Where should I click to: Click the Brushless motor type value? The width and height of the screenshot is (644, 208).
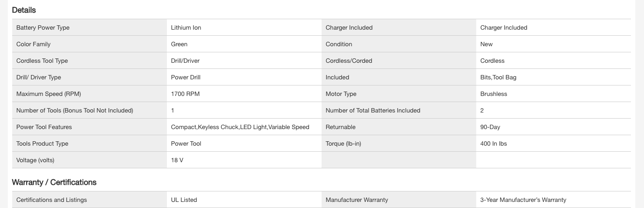click(494, 94)
